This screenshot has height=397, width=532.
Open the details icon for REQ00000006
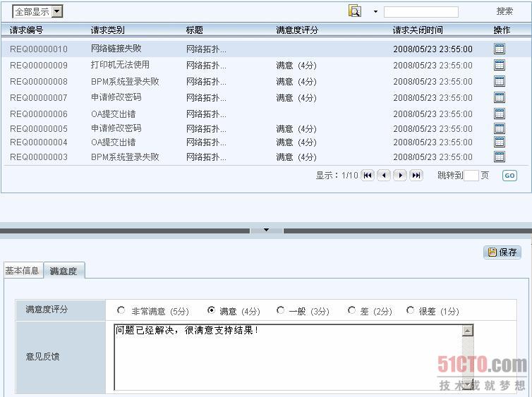[499, 114]
